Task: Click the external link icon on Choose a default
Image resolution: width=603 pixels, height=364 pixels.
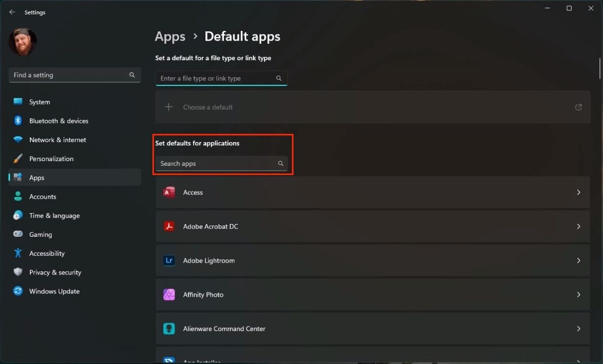Action: click(578, 107)
